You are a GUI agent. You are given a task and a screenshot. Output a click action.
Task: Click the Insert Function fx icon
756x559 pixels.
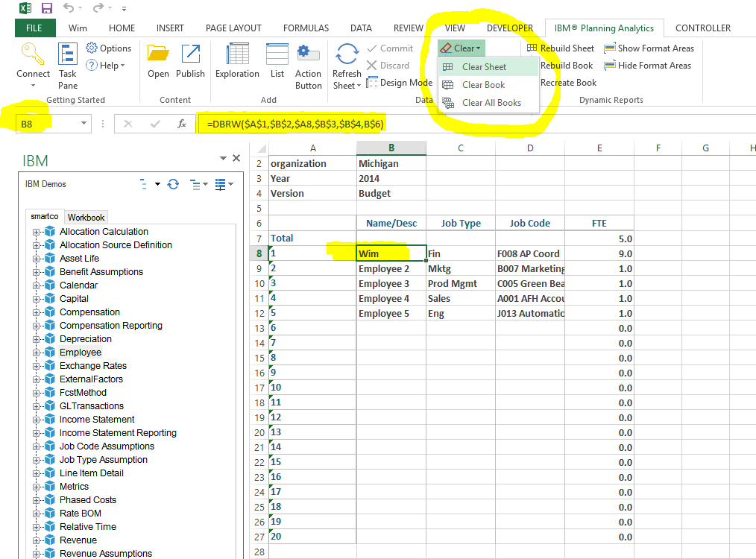click(182, 124)
